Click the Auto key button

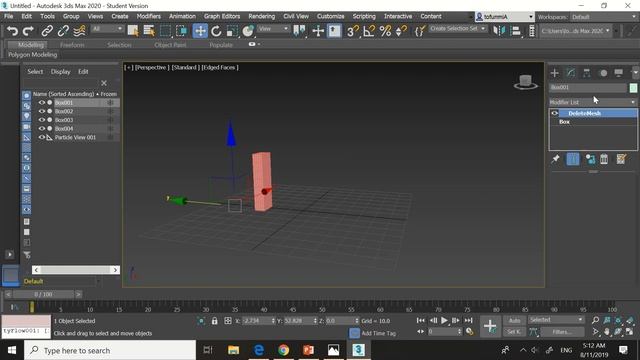(x=514, y=320)
